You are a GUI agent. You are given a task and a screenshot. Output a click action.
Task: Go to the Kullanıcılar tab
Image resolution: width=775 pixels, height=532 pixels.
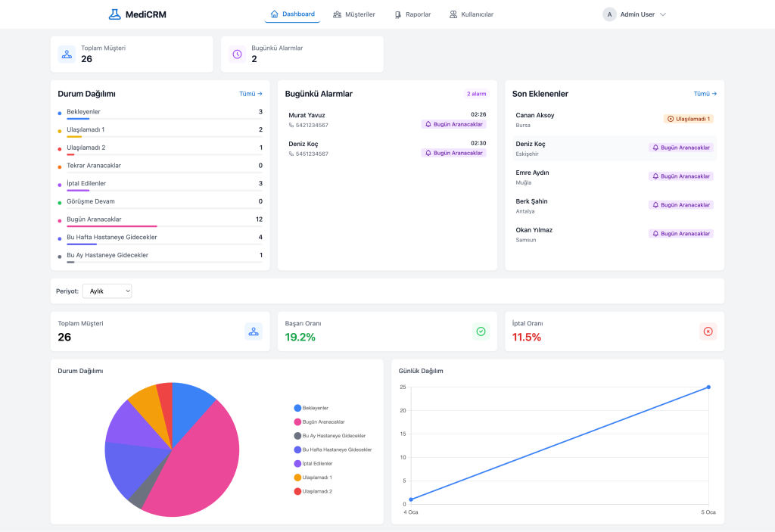(x=471, y=14)
